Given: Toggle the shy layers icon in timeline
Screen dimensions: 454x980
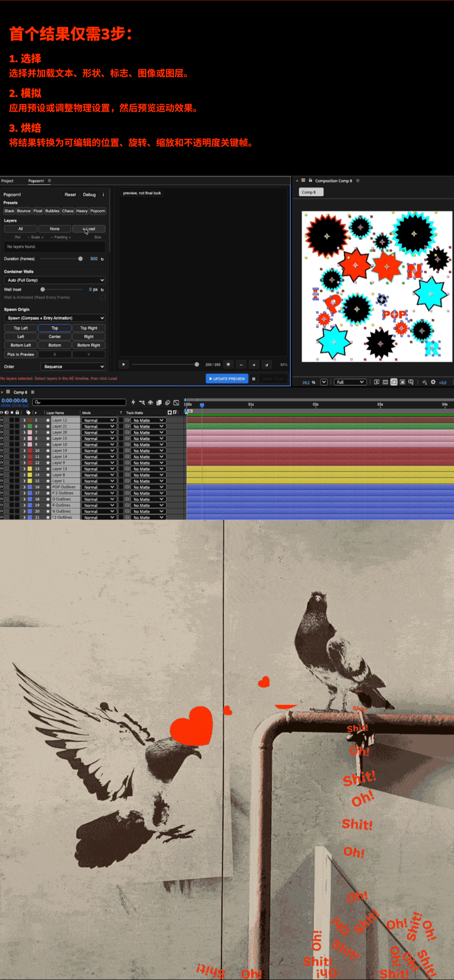Looking at the screenshot, I should point(150,402).
